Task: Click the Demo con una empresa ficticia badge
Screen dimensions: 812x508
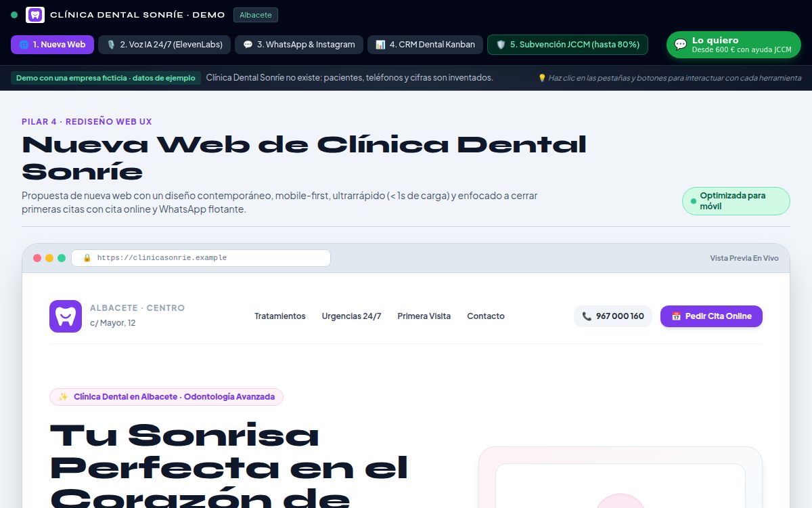Action: point(106,78)
